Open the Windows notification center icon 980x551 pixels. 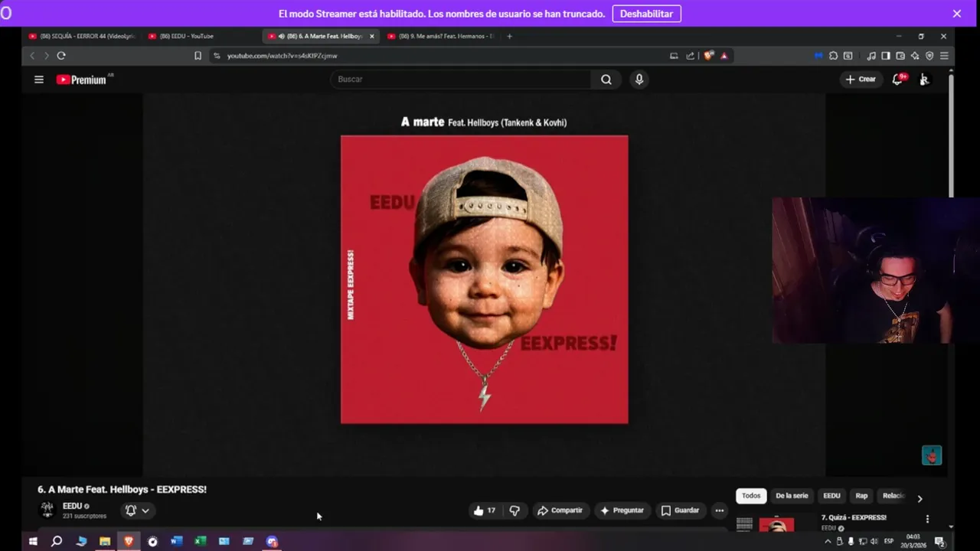tap(939, 541)
